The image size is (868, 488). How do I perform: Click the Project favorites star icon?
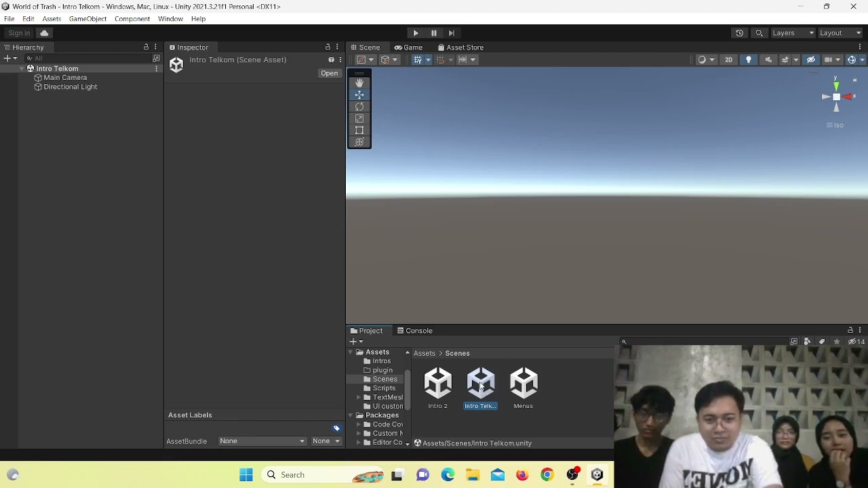point(836,342)
